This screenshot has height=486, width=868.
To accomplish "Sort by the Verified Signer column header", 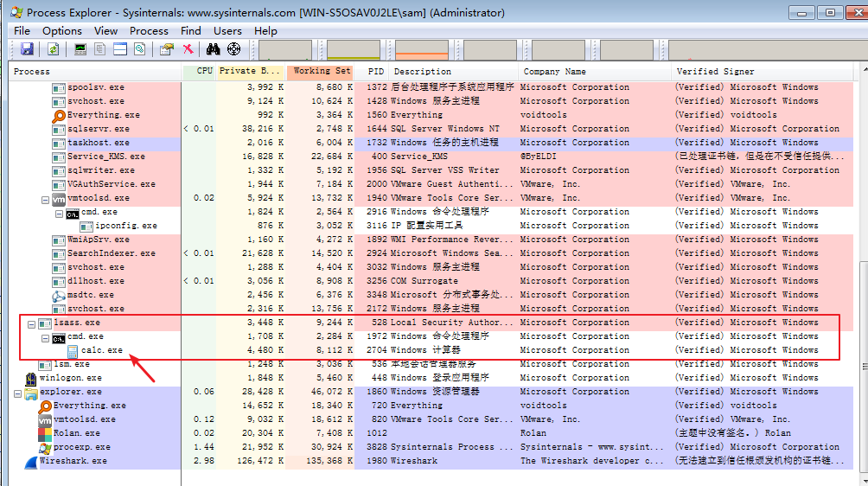I will coord(763,72).
